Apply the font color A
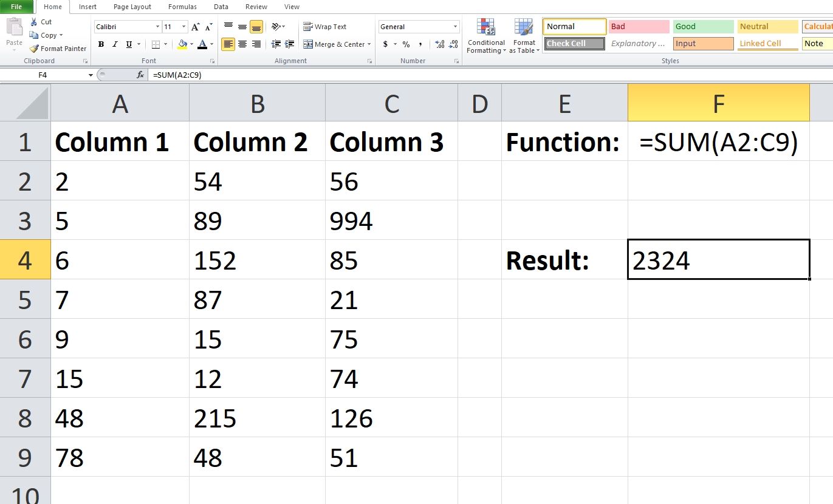 [x=202, y=44]
